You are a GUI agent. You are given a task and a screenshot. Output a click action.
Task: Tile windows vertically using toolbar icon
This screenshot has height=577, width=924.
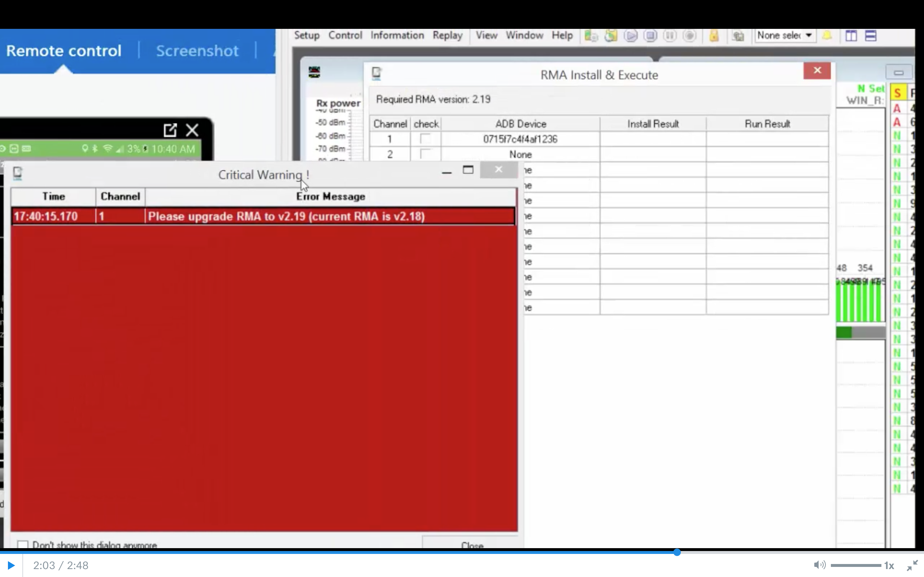[851, 36]
